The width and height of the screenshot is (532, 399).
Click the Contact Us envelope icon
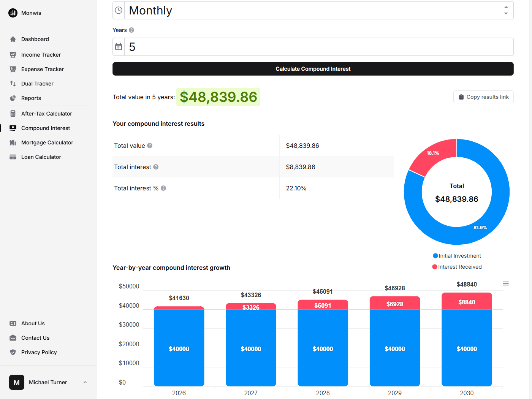pyautogui.click(x=13, y=338)
